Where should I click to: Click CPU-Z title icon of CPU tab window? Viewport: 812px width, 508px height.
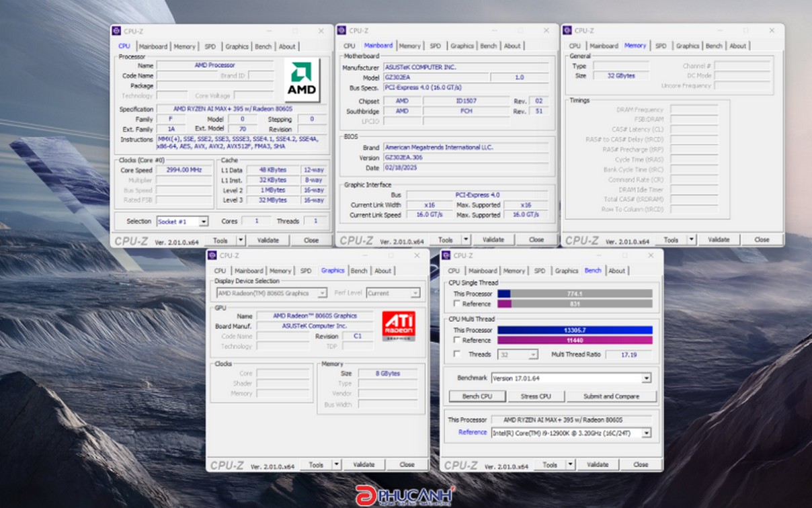(117, 30)
